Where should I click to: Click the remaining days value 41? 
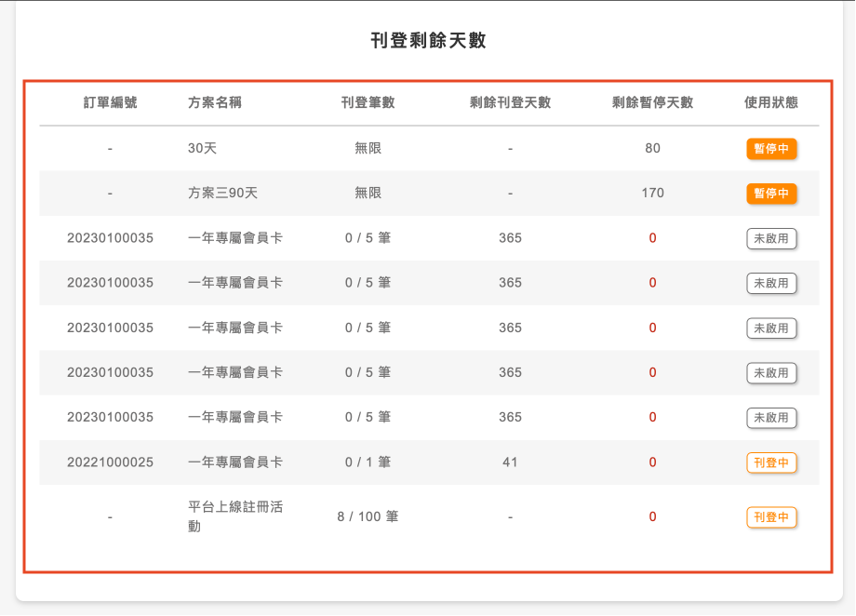click(510, 462)
